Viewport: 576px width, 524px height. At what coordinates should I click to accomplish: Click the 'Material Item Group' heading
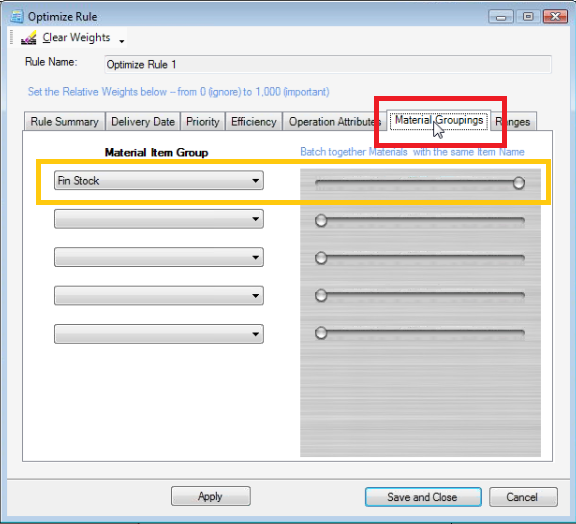pyautogui.click(x=156, y=152)
